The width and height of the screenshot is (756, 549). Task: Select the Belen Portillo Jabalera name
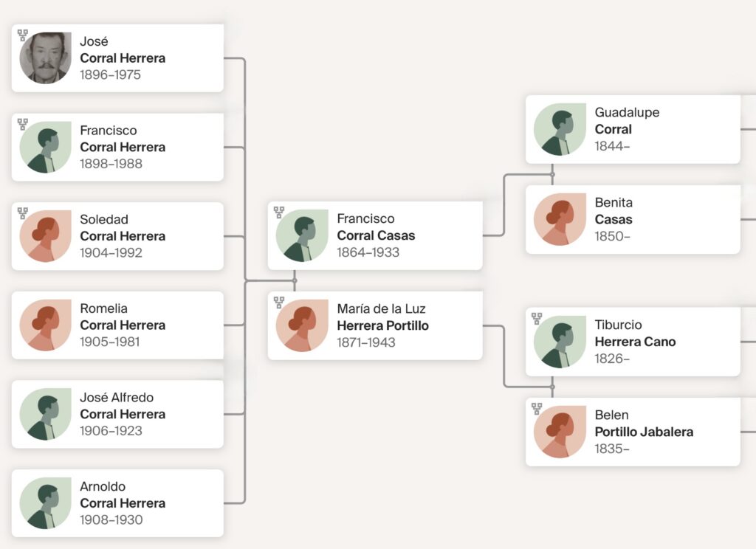[644, 424]
